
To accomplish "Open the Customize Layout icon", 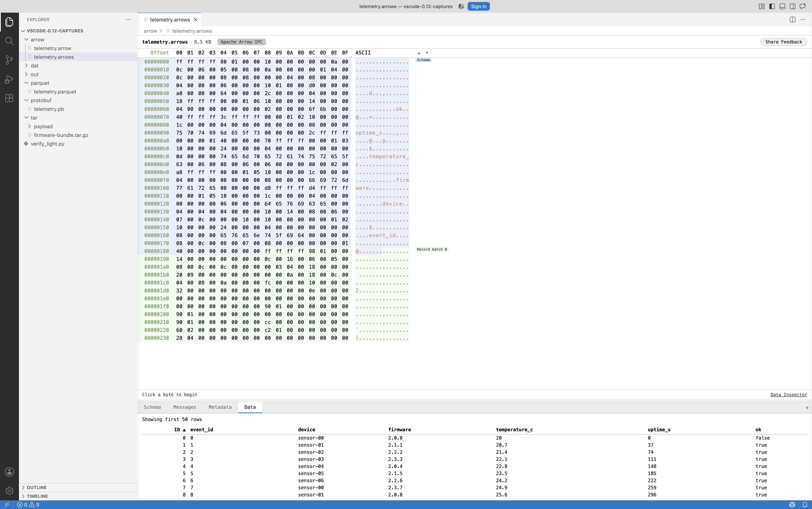I will [x=762, y=6].
